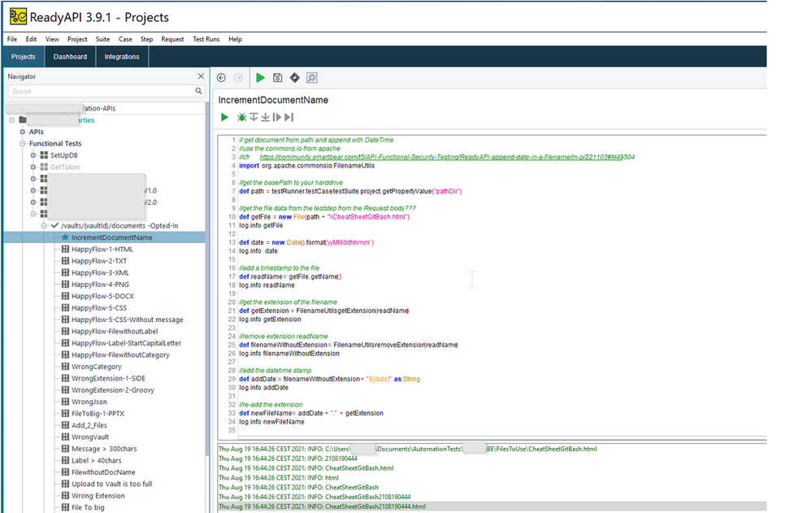Collapse the Functional Tests tree node
This screenshot has height=513, width=812.
pos(23,143)
